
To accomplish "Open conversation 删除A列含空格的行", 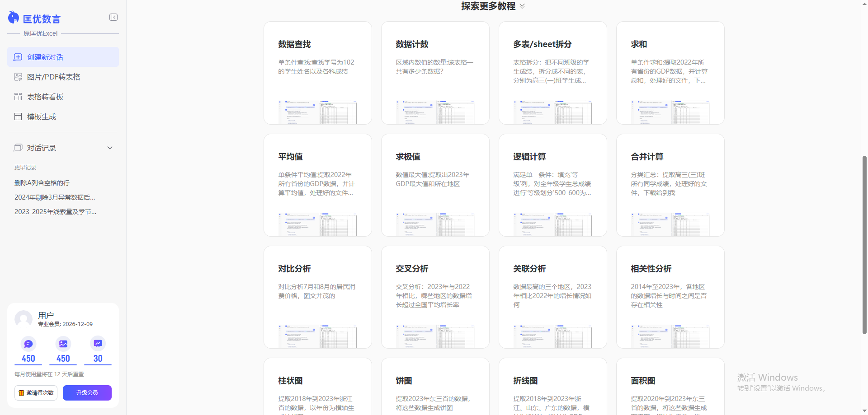I will click(42, 182).
